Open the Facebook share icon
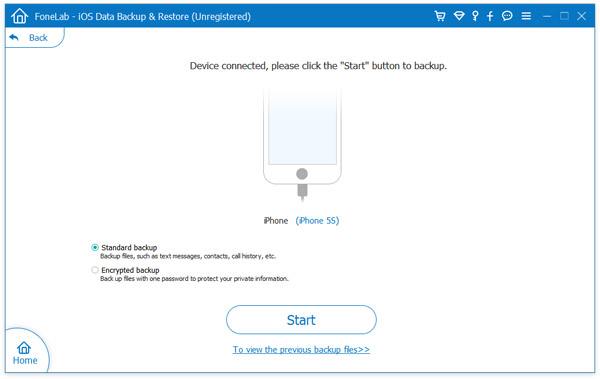Viewport: 600px width, 379px height. tap(490, 16)
